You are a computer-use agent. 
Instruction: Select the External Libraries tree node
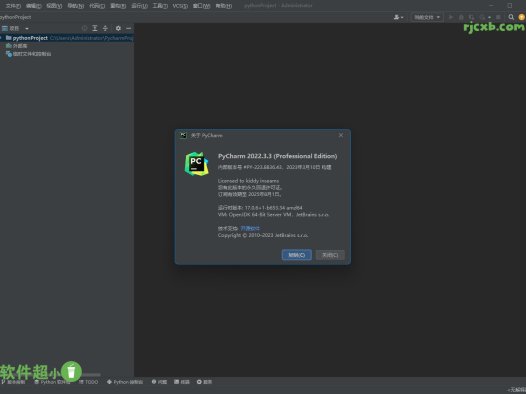click(x=17, y=46)
